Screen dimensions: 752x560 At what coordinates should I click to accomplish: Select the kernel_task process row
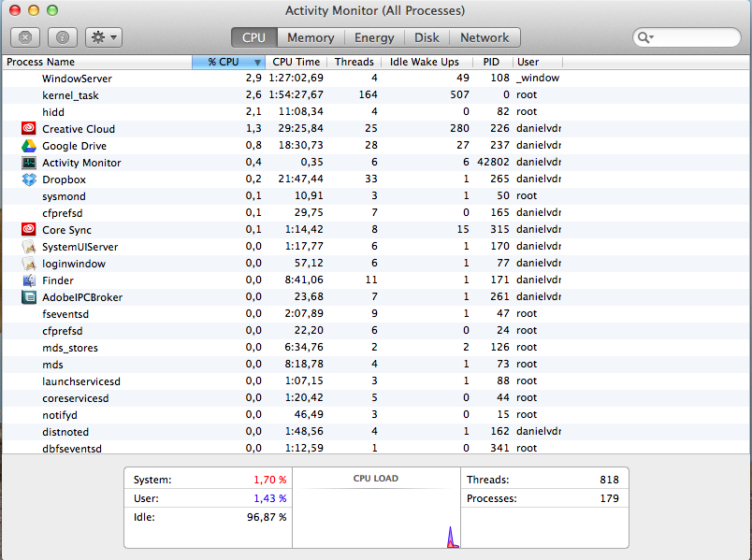click(376, 95)
